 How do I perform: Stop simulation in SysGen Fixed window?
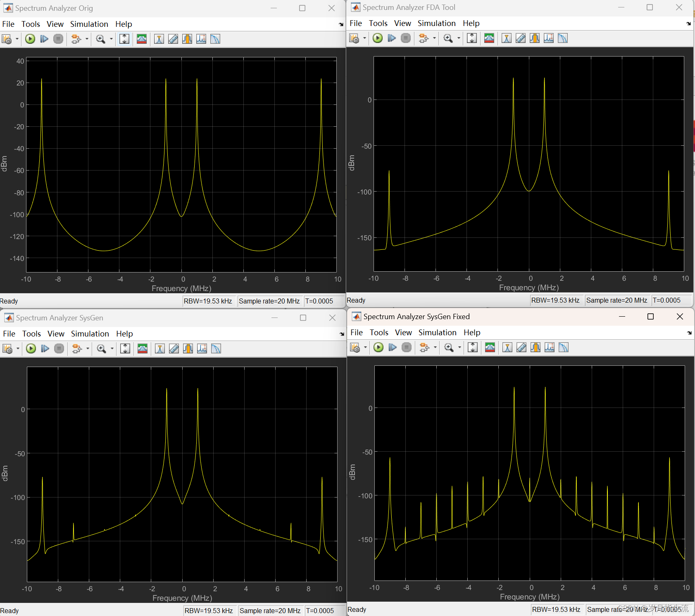[x=407, y=347]
